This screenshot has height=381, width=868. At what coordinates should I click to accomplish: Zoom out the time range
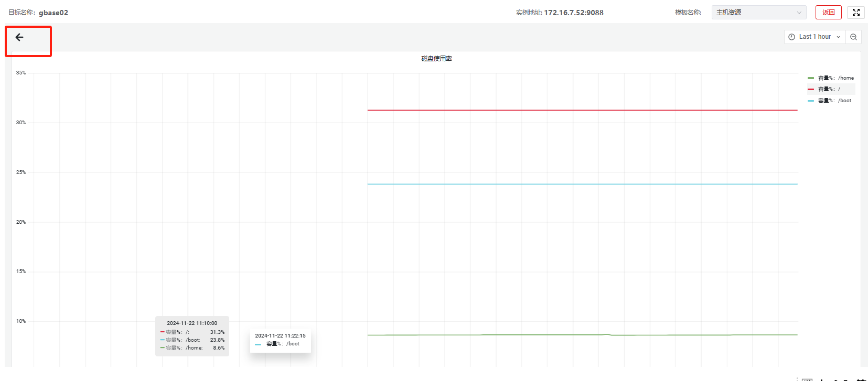[853, 37]
